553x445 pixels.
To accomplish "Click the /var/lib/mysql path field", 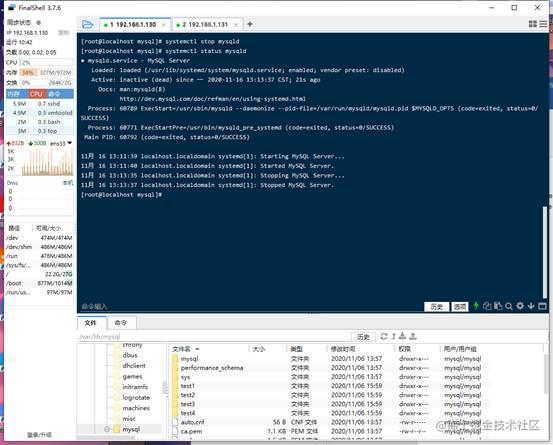I will pos(214,337).
